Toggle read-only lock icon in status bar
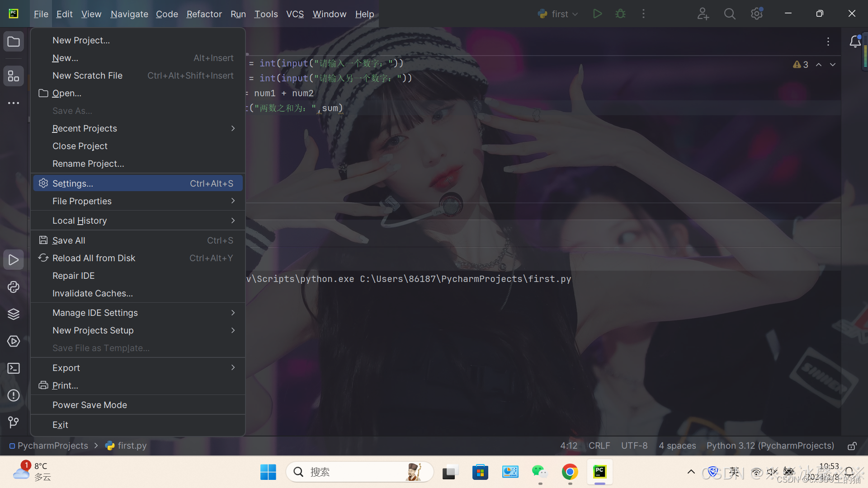 pyautogui.click(x=852, y=446)
